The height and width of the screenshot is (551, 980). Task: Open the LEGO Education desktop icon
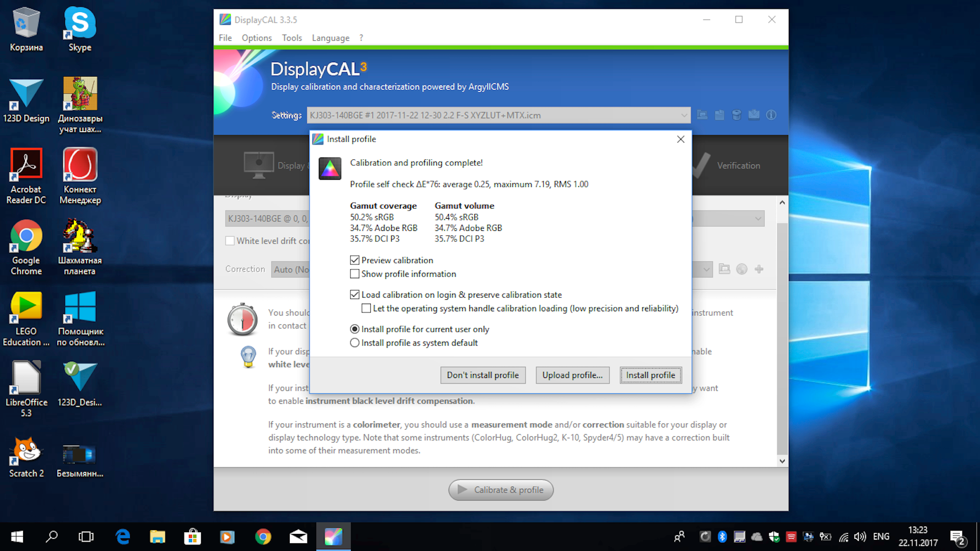pos(26,318)
